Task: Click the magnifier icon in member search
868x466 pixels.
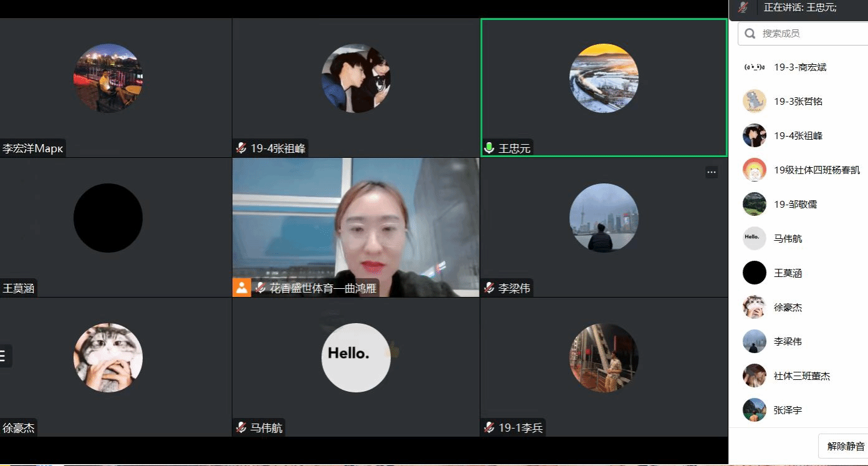Action: [x=750, y=34]
